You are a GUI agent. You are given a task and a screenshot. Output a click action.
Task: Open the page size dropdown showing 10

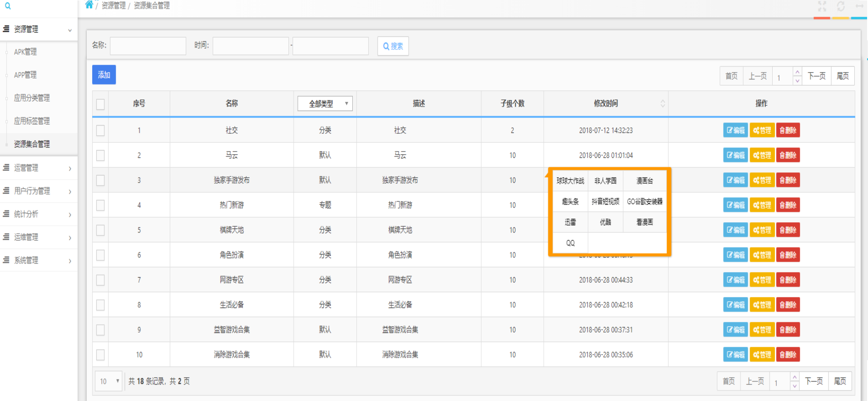point(109,381)
